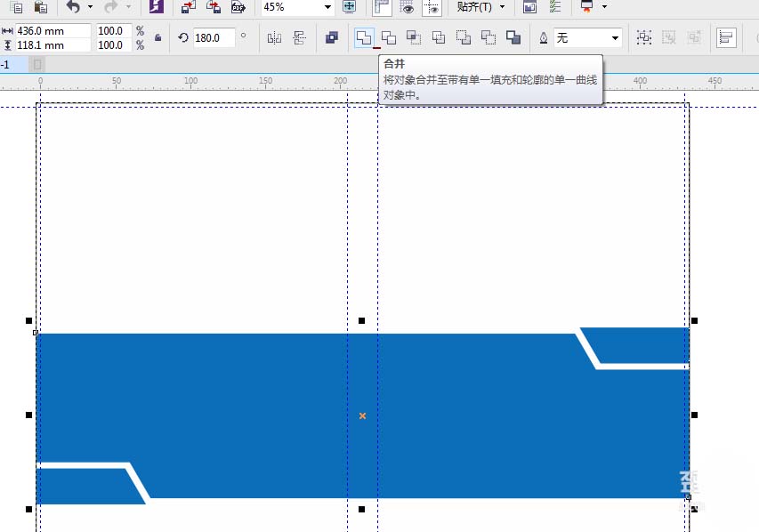Viewport: 759px width, 532px height.
Task: Open the 贴齐(T) snap-to menu
Action: tap(480, 7)
